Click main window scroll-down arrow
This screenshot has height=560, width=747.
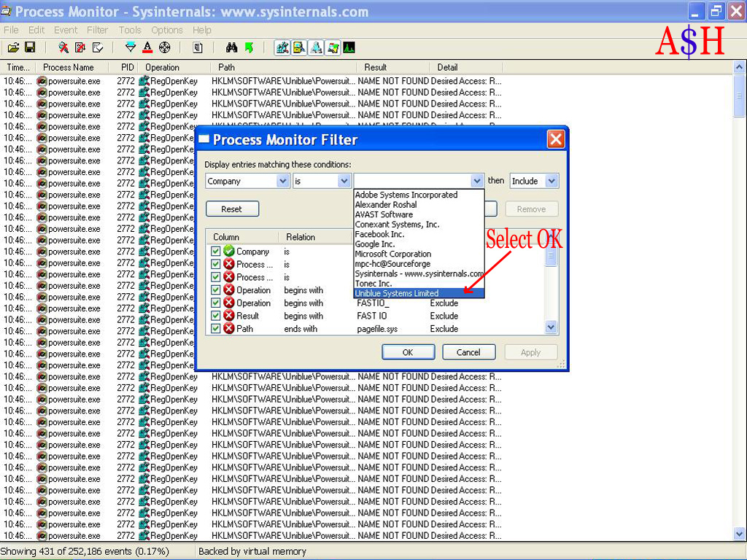[740, 533]
